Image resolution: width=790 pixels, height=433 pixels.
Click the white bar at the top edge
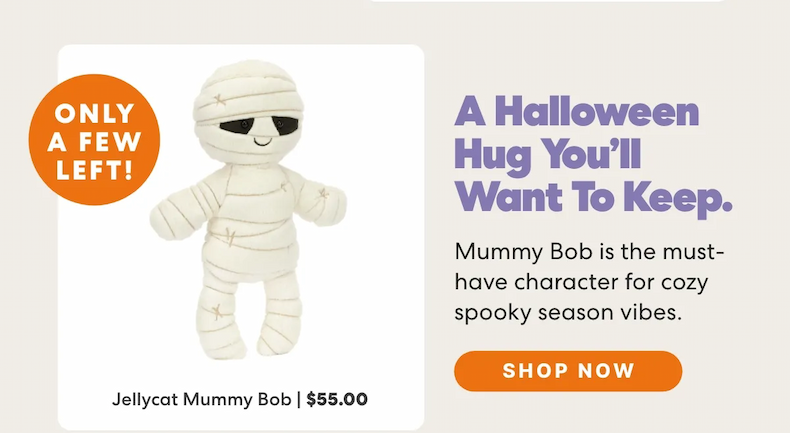tap(548, 1)
